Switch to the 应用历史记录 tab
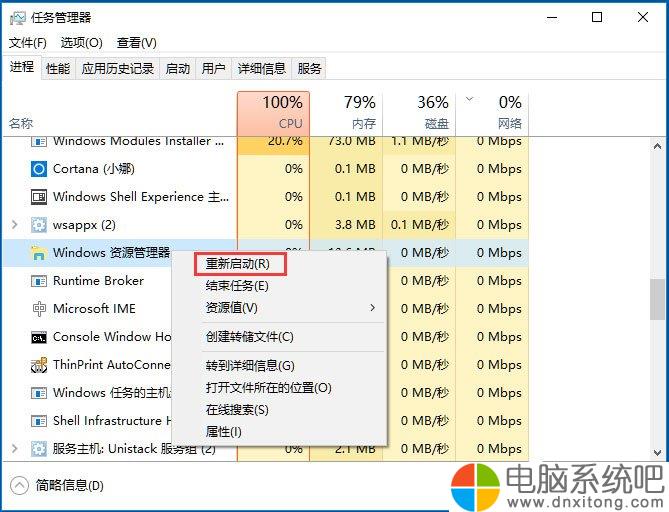This screenshot has width=669, height=512. [x=118, y=68]
